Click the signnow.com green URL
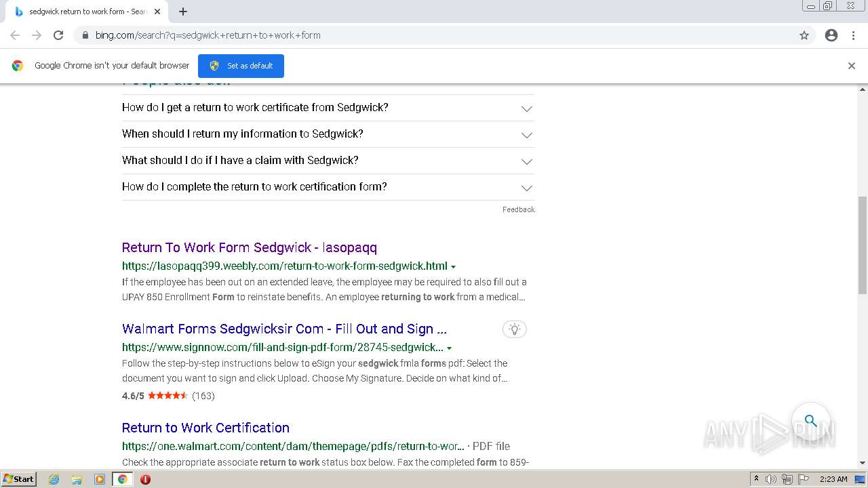This screenshot has height=488, width=868. pos(283,348)
